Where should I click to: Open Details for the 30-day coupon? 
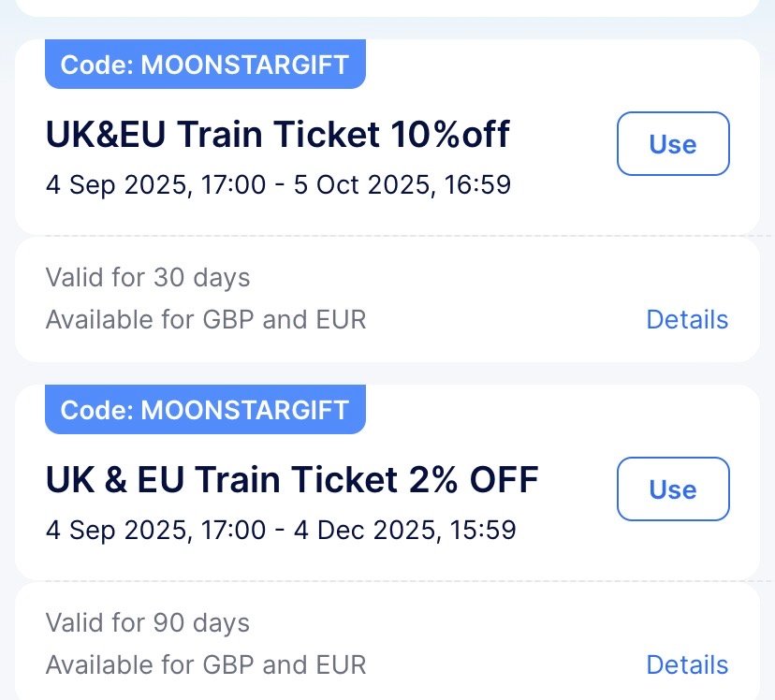[x=686, y=320]
